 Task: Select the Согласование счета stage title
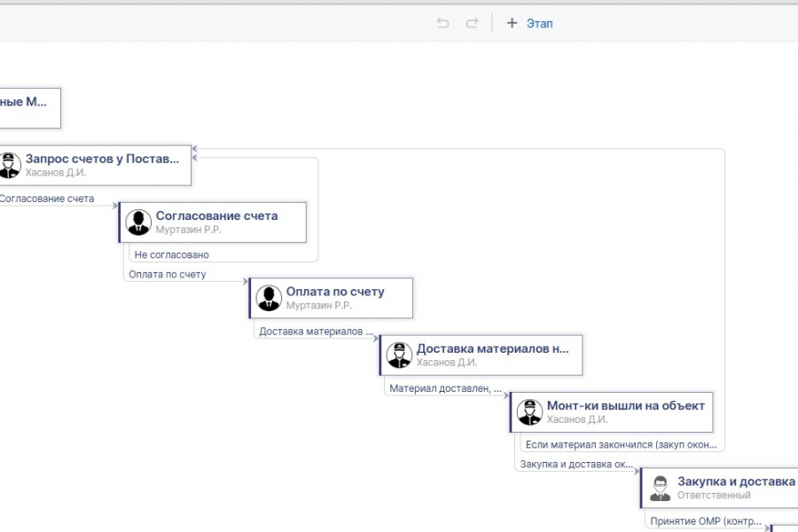point(216,215)
